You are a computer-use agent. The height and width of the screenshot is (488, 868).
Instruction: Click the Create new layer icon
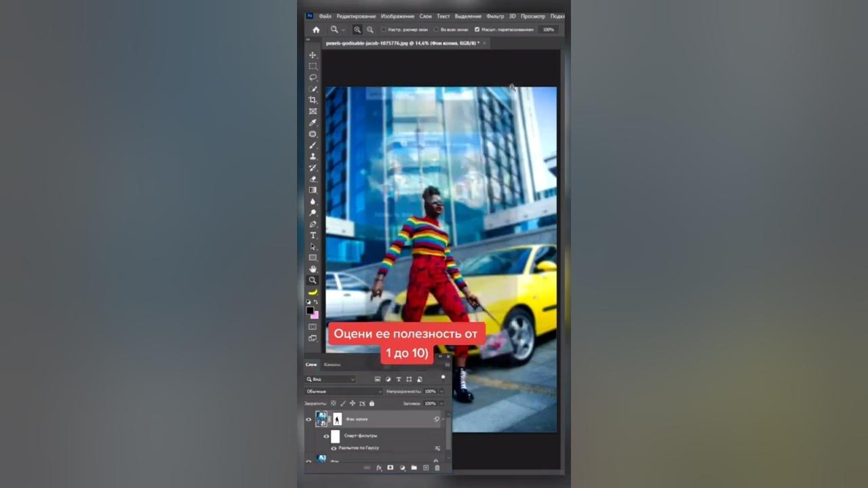(426, 468)
